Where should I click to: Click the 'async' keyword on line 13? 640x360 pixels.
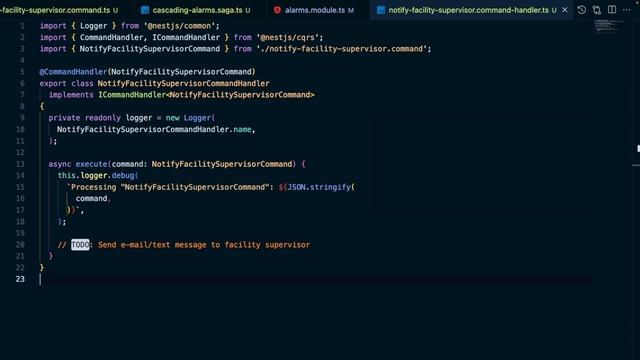[60, 164]
